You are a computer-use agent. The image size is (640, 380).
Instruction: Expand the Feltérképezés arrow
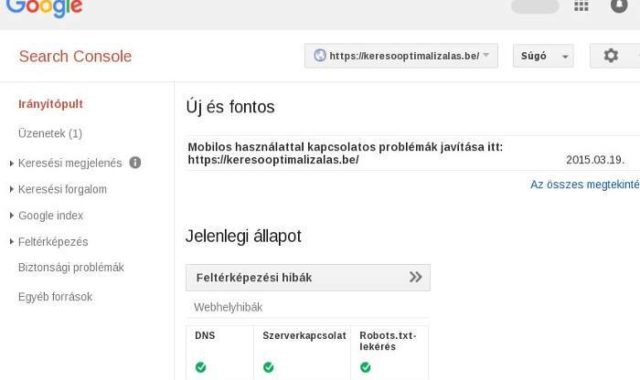pos(11,242)
